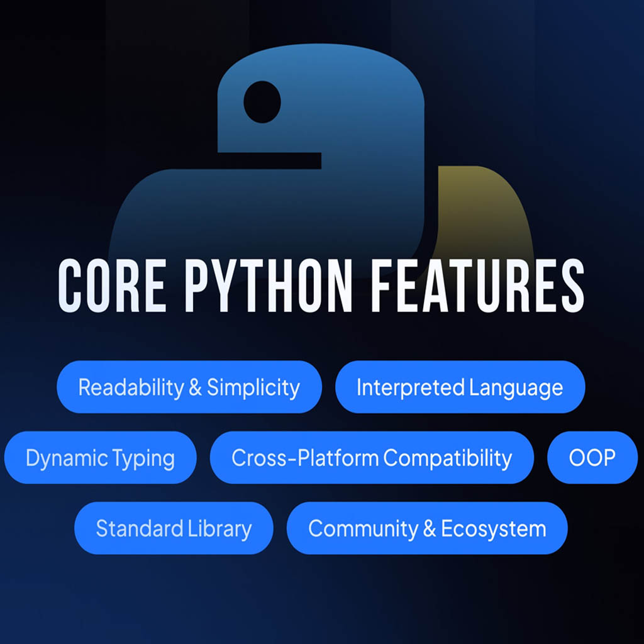Choose the Dynamic Typing pill
Image resolution: width=644 pixels, height=644 pixels.
[100, 458]
